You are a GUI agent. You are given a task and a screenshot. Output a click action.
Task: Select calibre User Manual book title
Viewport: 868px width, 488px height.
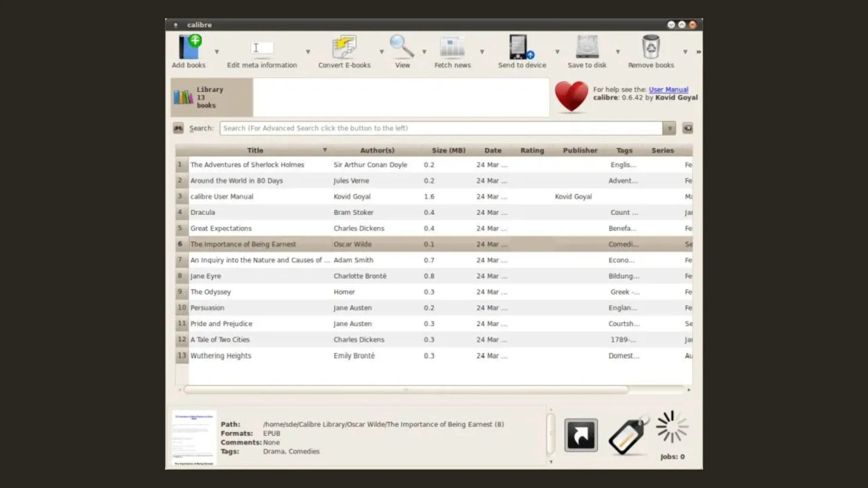pos(221,197)
